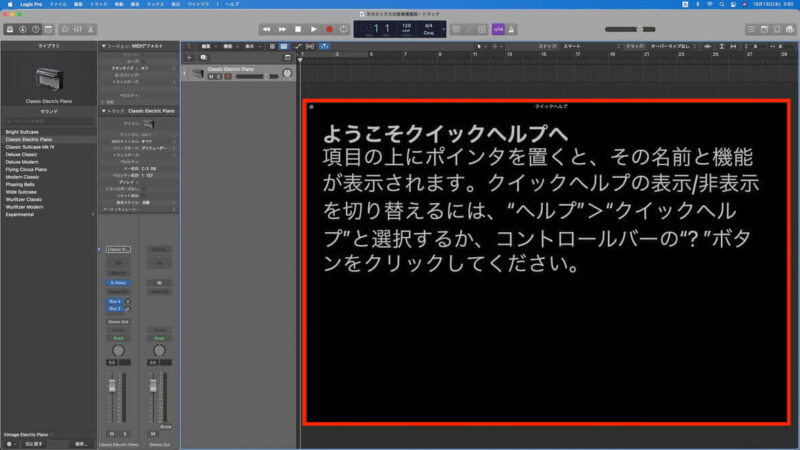Open the ファイル menu in menu bar
800x450 pixels.
pyautogui.click(x=58, y=5)
